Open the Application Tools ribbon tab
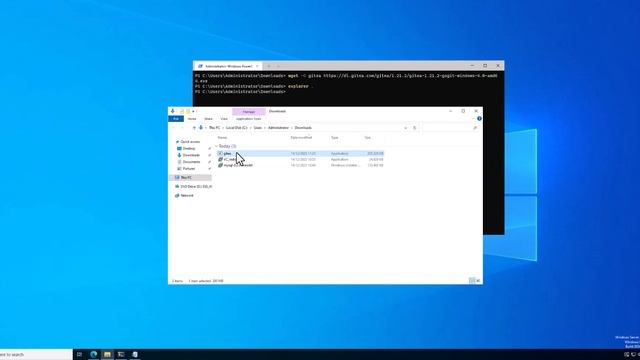640x360 pixels. (x=249, y=119)
